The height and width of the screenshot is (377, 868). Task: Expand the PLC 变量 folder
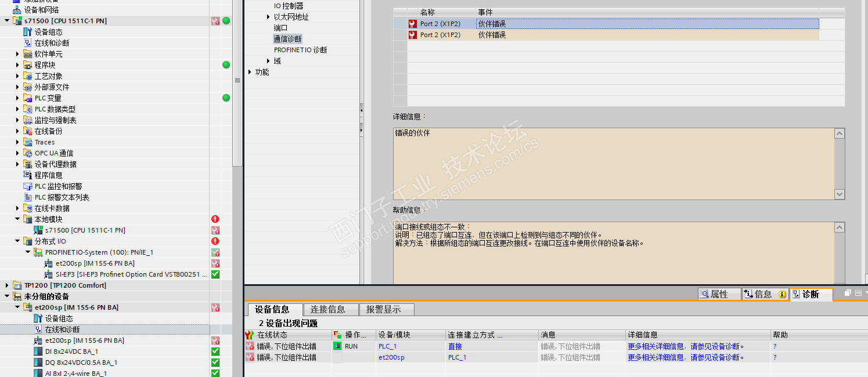17,98
